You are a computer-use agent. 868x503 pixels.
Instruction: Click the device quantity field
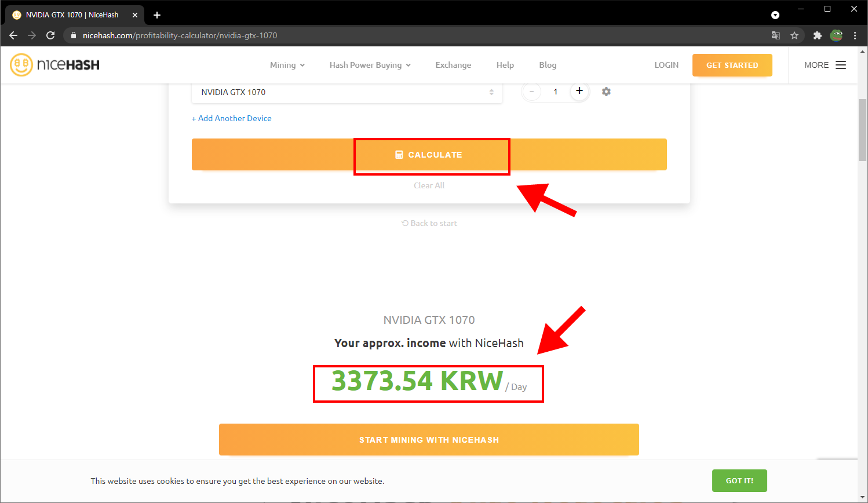555,92
